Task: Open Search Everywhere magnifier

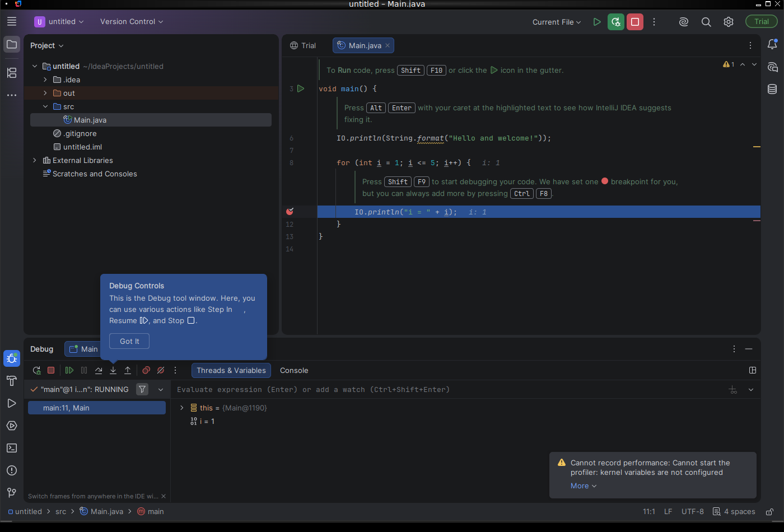Action: 706,22
